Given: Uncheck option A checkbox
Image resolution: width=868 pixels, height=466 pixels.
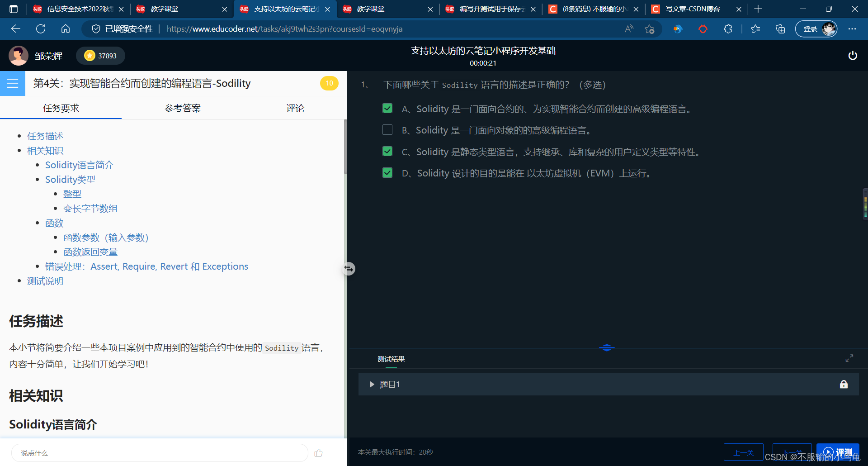Looking at the screenshot, I should 387,109.
